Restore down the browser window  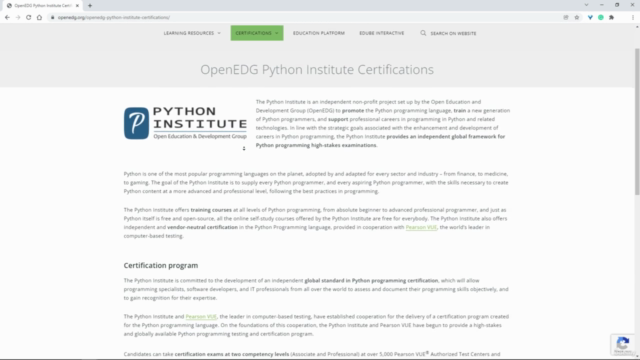pos(617,5)
